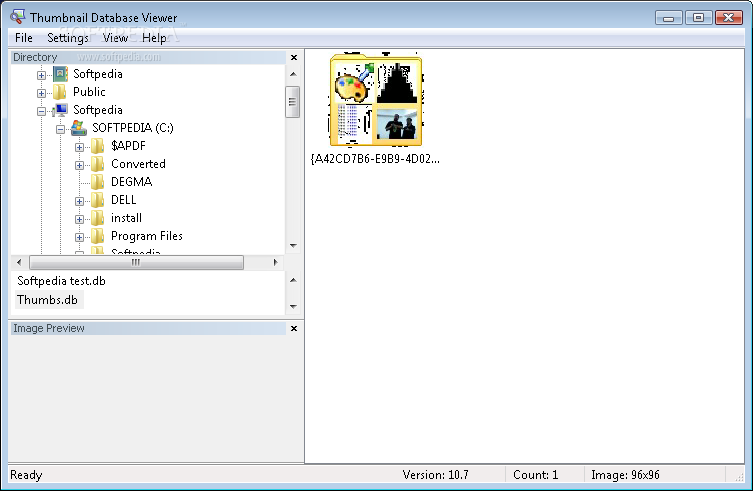Click the Count: 1 status entry
The image size is (753, 491).
[535, 475]
